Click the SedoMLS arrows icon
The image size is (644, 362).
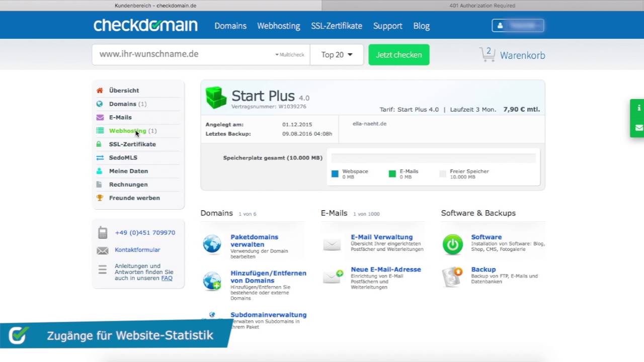(100, 157)
